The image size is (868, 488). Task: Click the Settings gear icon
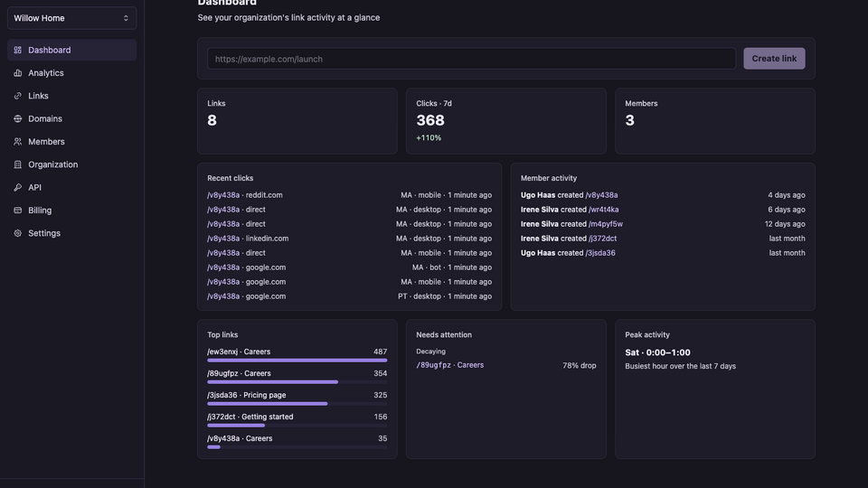point(18,233)
